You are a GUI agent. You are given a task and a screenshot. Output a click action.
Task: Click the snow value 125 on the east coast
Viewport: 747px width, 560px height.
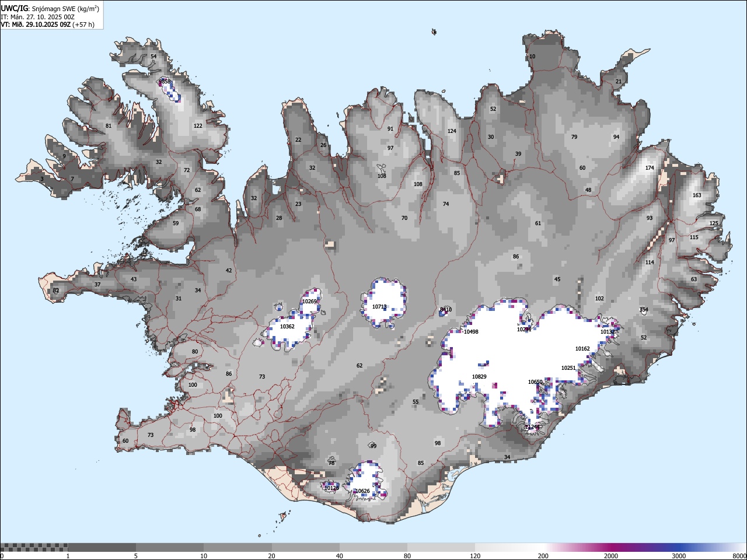(714, 223)
